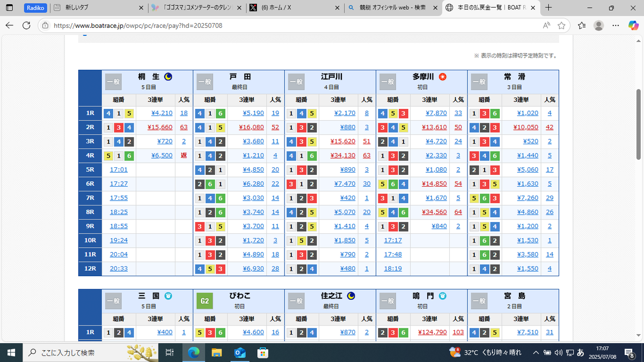Open 常滑 7R payout ¥7,260

point(528,198)
